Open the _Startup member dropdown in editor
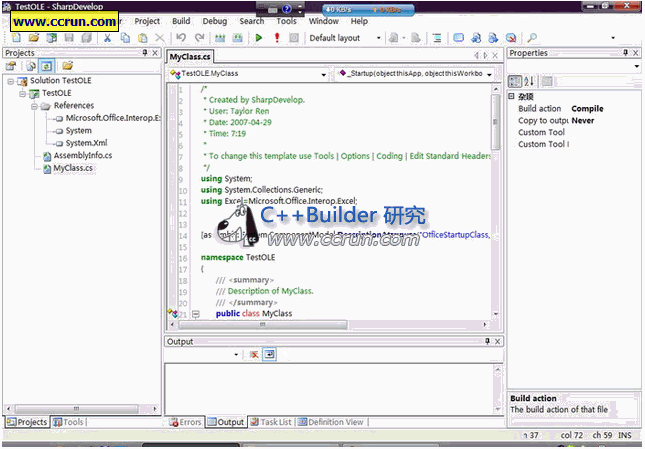This screenshot has width=645, height=449. (489, 74)
